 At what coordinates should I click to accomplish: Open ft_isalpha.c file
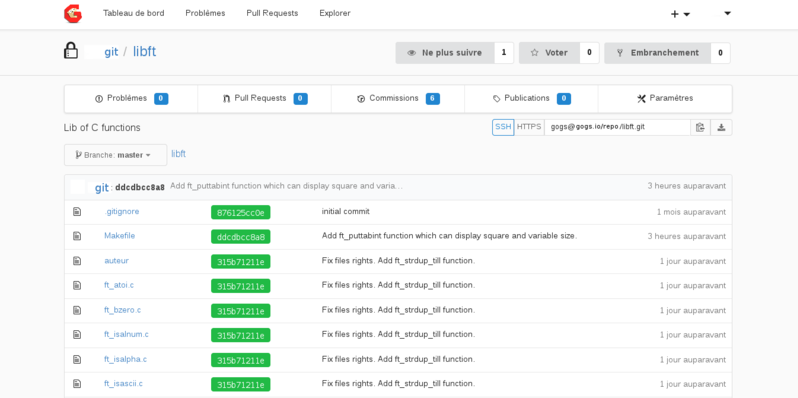(x=126, y=359)
